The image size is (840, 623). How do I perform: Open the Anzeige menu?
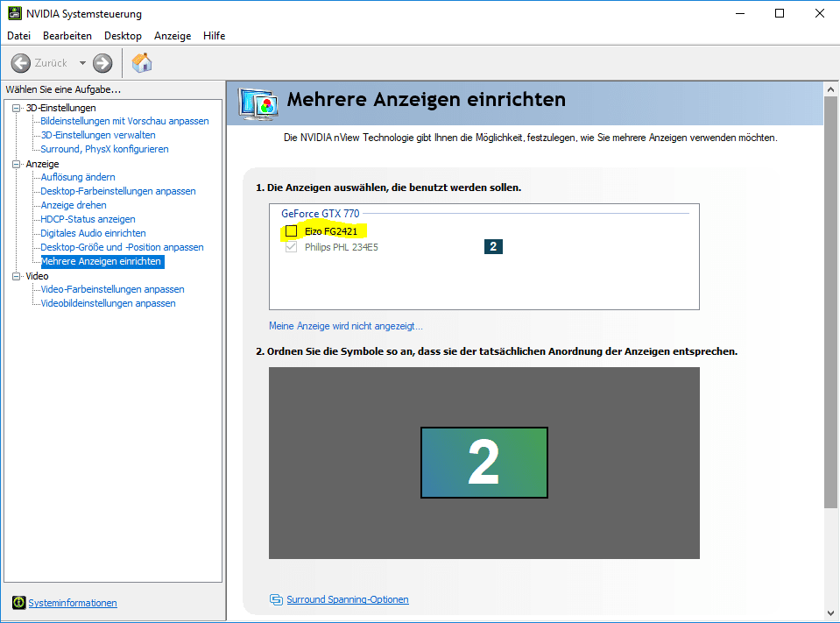pyautogui.click(x=173, y=36)
